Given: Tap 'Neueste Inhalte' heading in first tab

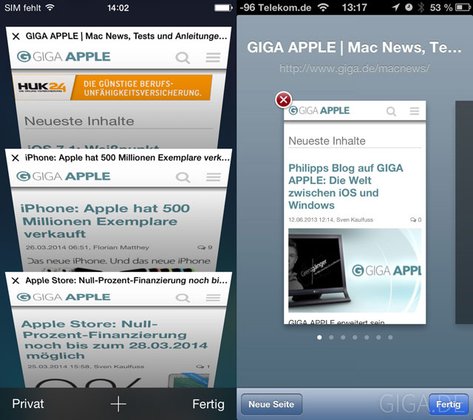Looking at the screenshot, I should 79,121.
